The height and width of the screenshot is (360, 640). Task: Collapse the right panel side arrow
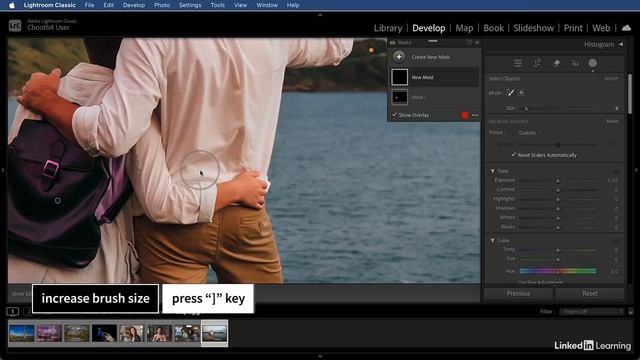[637, 170]
